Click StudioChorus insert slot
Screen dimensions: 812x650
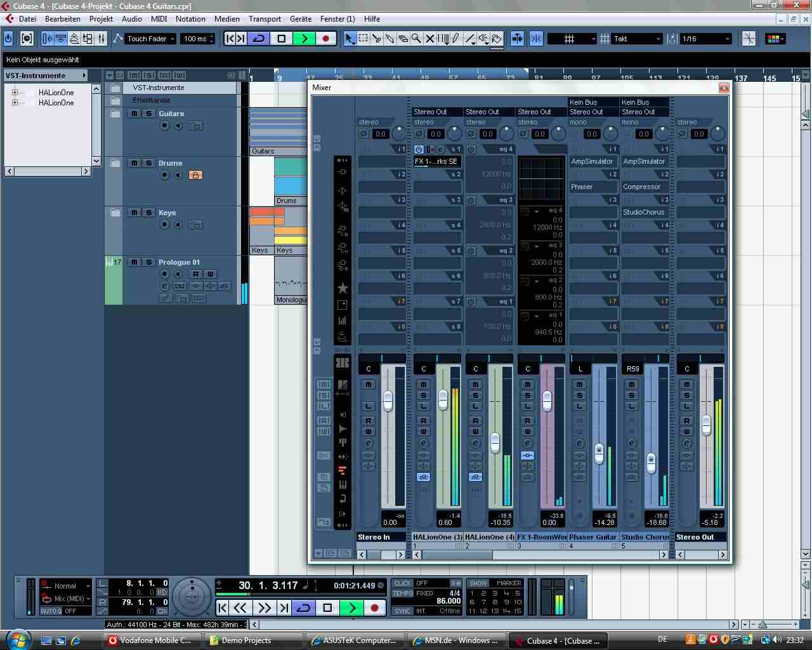(x=645, y=212)
